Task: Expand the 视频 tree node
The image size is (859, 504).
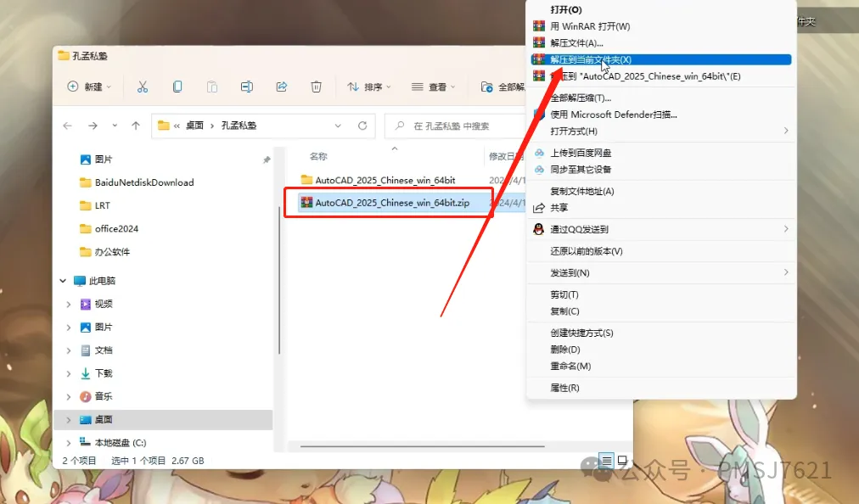Action: (x=69, y=304)
